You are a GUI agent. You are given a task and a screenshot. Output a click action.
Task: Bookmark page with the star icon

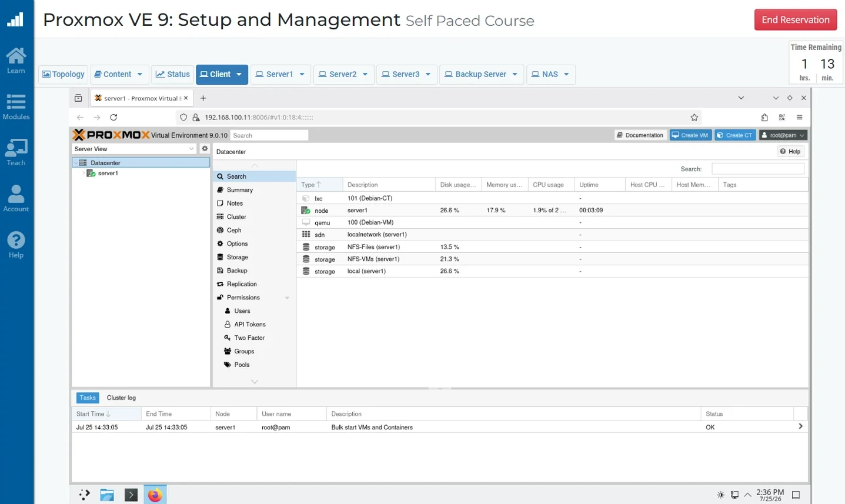[694, 117]
